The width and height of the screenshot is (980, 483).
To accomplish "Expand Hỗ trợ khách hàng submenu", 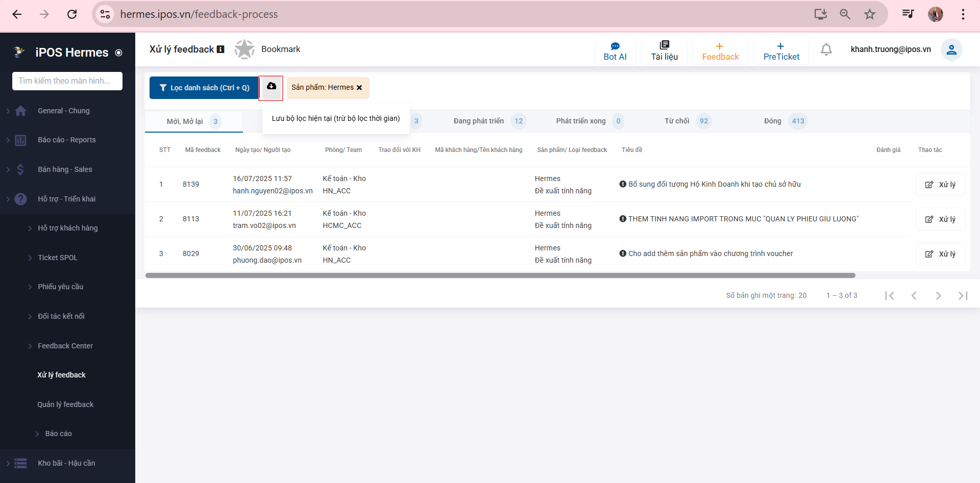I will click(x=67, y=228).
